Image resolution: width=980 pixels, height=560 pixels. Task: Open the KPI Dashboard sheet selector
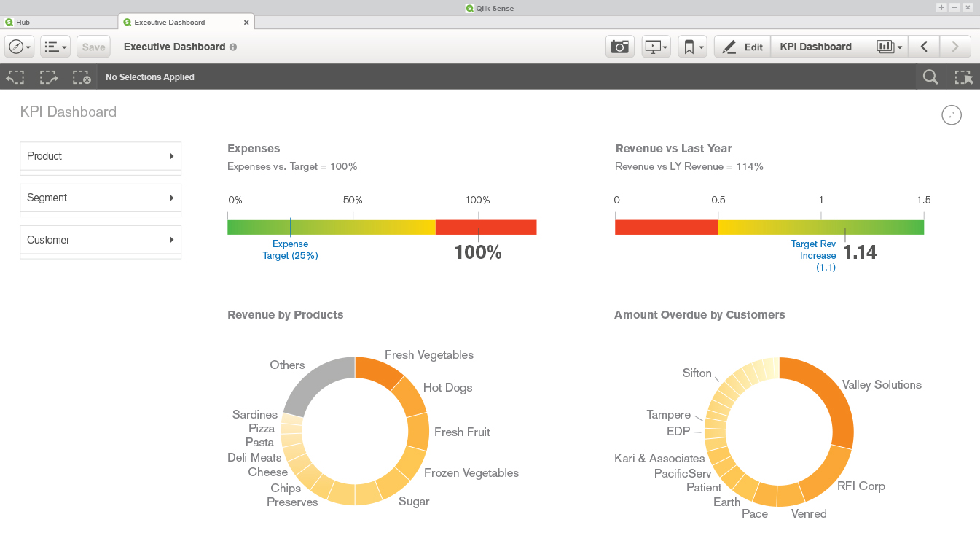pyautogui.click(x=839, y=47)
